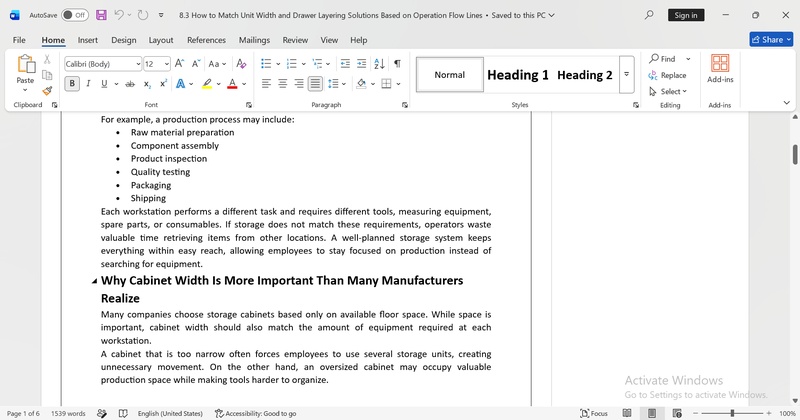
Task: Switch to Design tab
Action: pyautogui.click(x=123, y=40)
